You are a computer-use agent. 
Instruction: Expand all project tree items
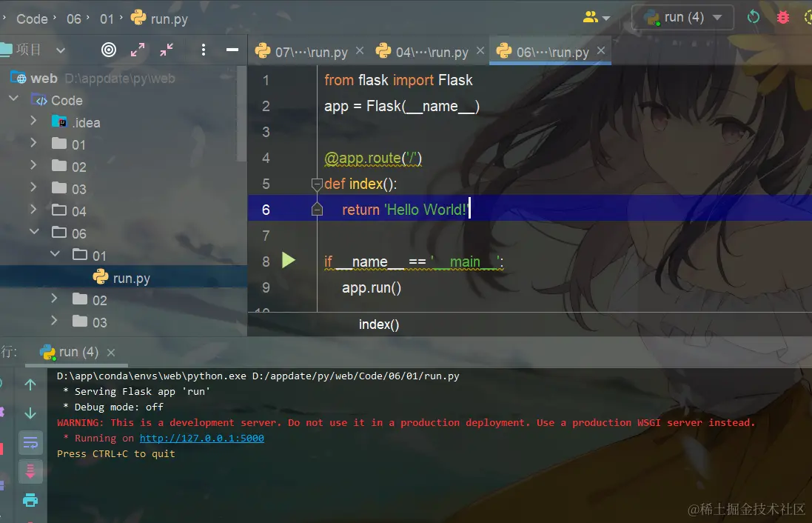click(x=138, y=50)
